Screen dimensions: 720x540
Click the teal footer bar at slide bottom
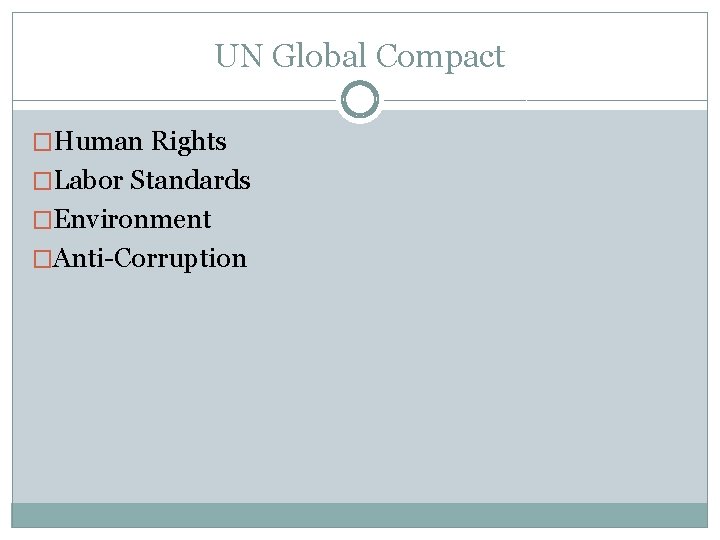(x=360, y=515)
